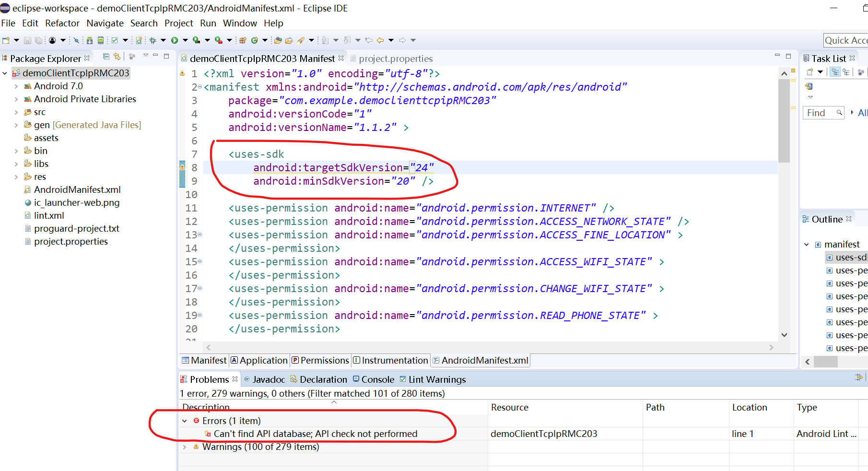Open the Lint Warnings view tab
This screenshot has height=471, width=868.
coord(433,379)
